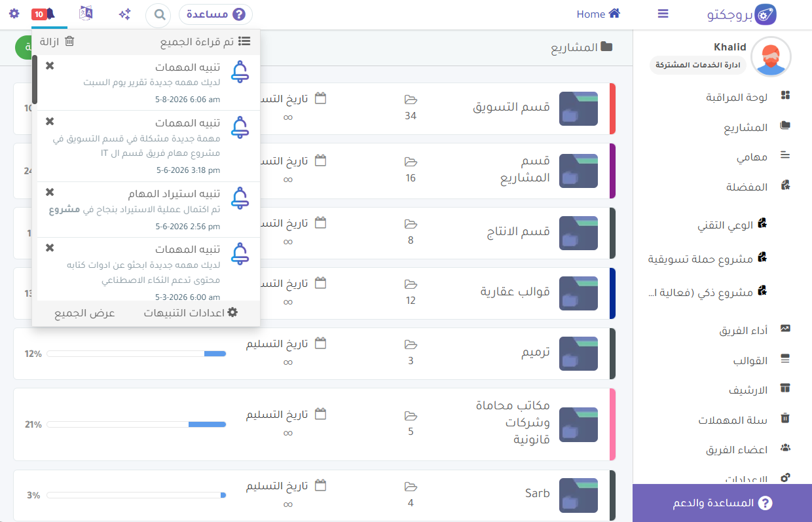The height and width of the screenshot is (522, 812).
Task: Click the المشاريع page heading folder icon
Action: (606, 47)
